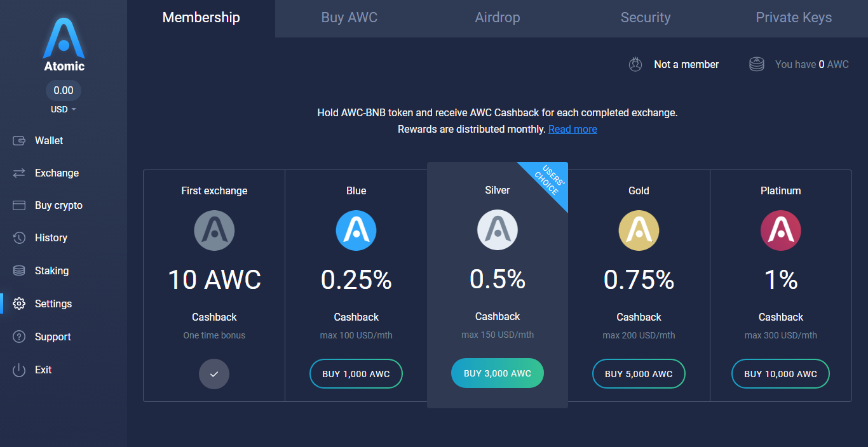This screenshot has width=868, height=447.
Task: Expand the USD currency dropdown
Action: pos(64,109)
